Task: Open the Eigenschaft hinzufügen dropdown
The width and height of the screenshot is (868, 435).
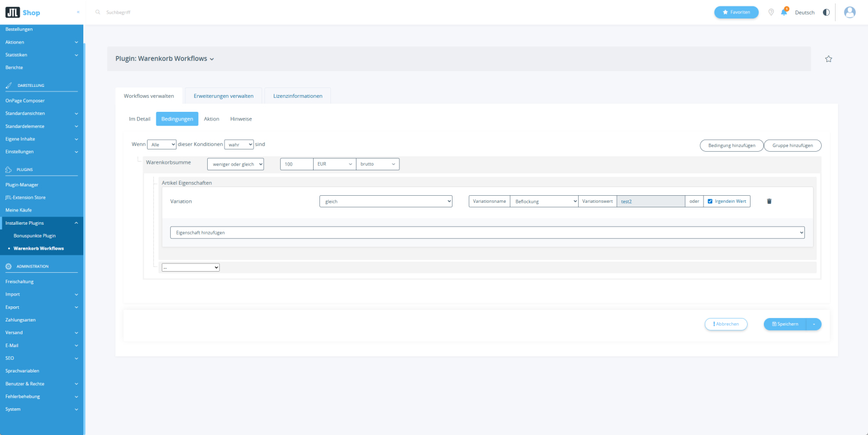Action: click(x=487, y=232)
